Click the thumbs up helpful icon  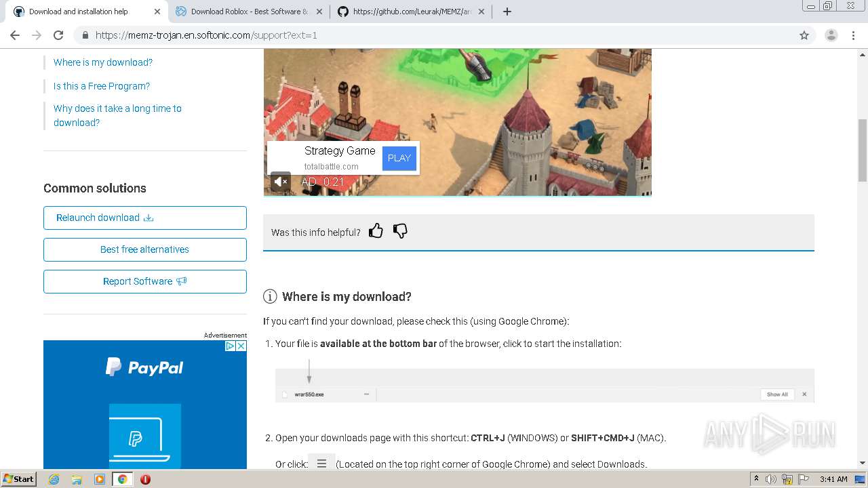(376, 231)
